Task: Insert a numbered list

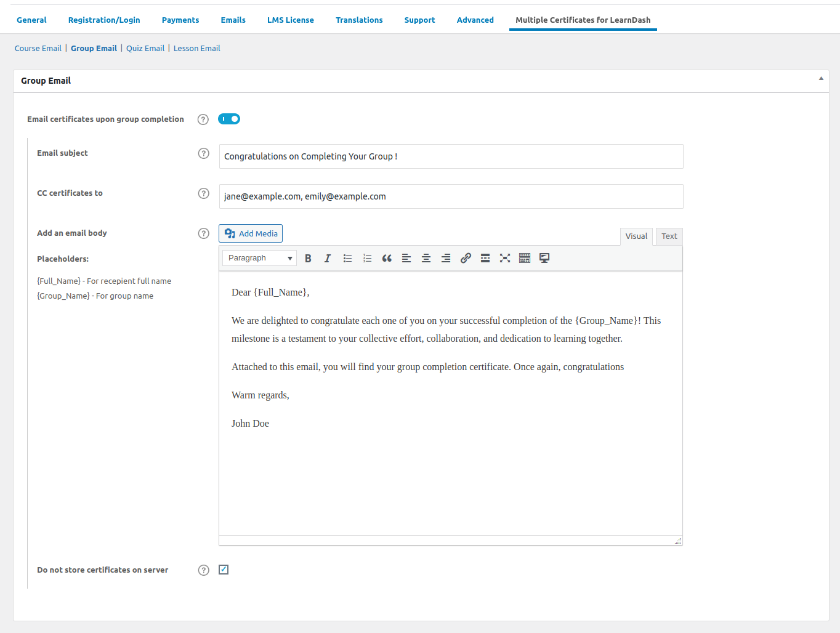Action: tap(367, 258)
